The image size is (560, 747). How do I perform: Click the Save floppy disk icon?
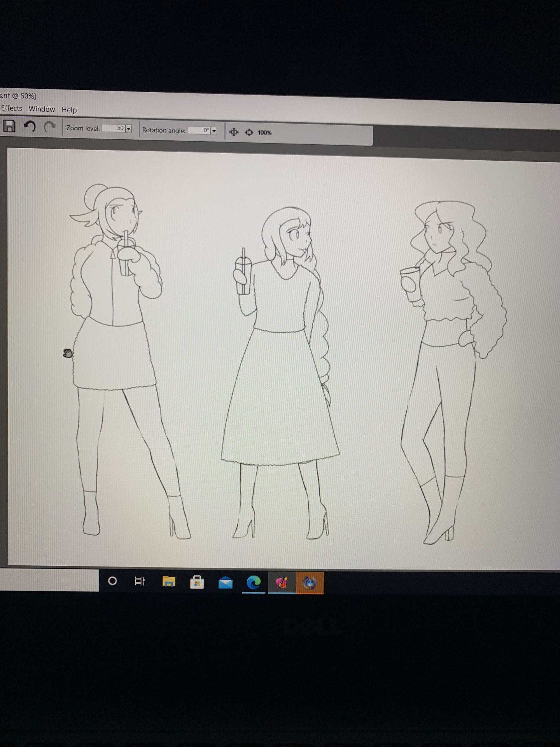9,126
